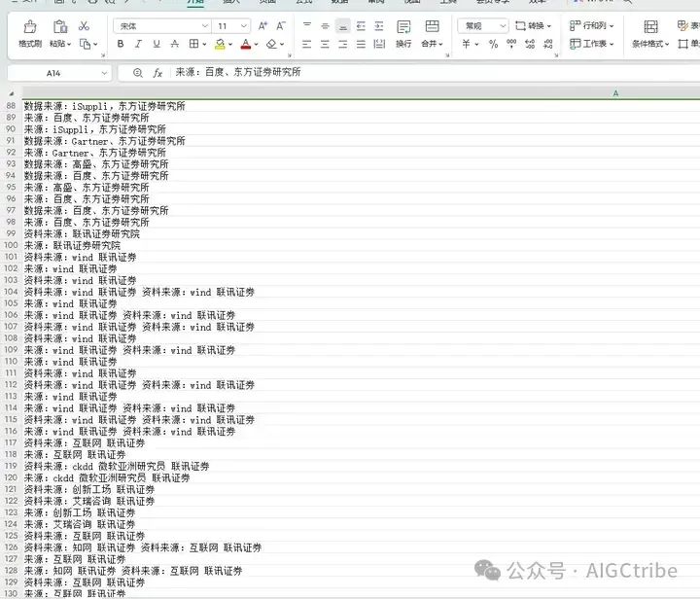
Task: Increase decimal places
Action: pos(530,44)
